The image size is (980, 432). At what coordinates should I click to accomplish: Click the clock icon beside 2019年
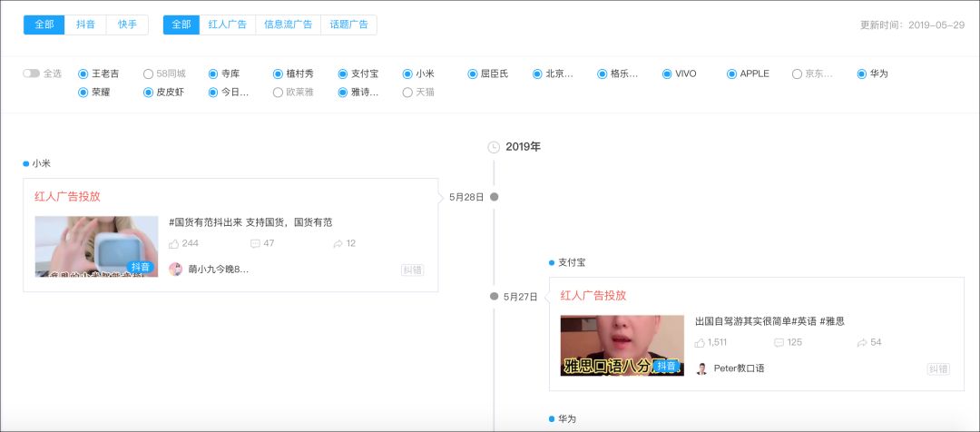pyautogui.click(x=494, y=147)
